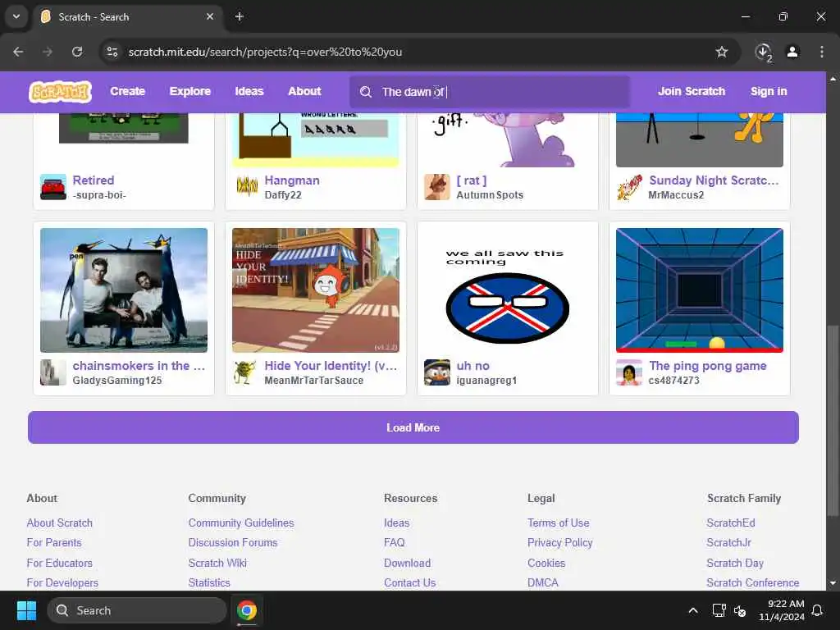Open the uh no project title link
The width and height of the screenshot is (840, 630).
click(x=473, y=366)
